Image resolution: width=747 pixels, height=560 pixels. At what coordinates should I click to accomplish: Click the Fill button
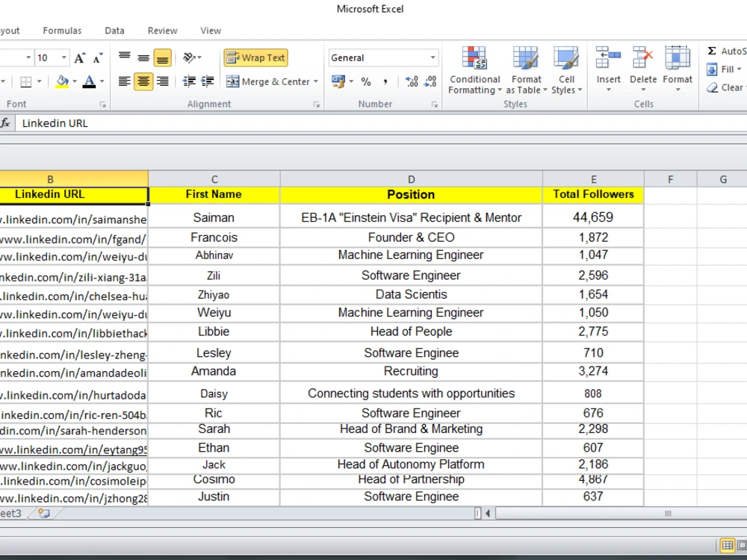pos(724,69)
